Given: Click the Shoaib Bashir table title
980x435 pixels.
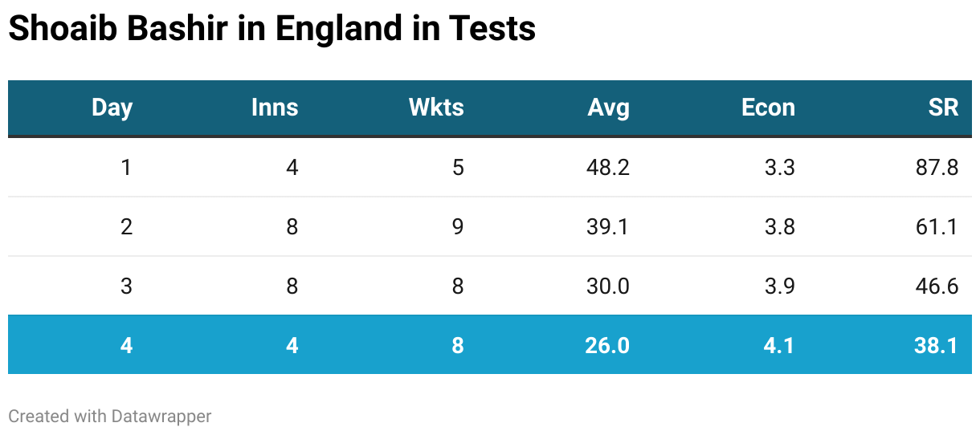Looking at the screenshot, I should pos(272,30).
